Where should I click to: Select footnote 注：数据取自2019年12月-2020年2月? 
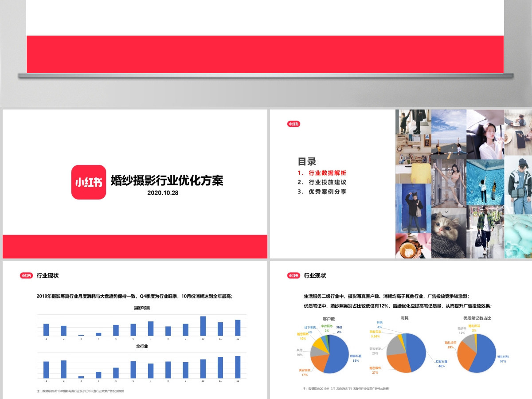tap(346, 388)
